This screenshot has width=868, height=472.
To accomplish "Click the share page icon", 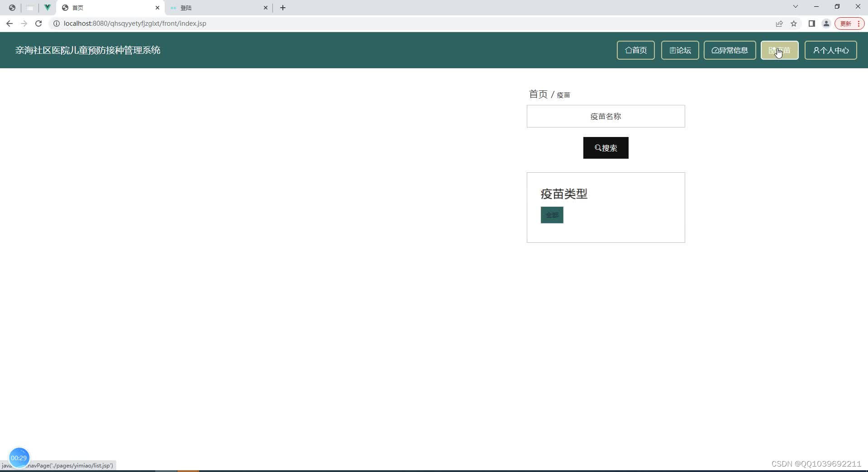I will coord(779,24).
